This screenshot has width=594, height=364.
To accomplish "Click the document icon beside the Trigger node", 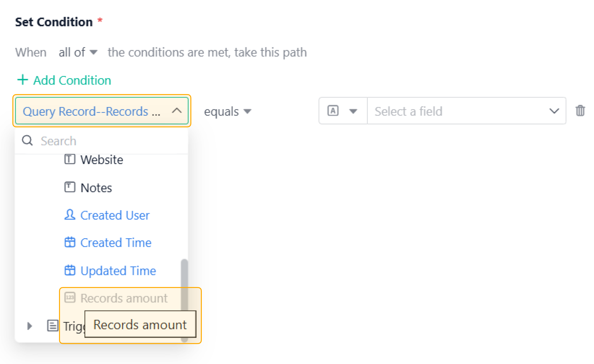I will [x=53, y=326].
